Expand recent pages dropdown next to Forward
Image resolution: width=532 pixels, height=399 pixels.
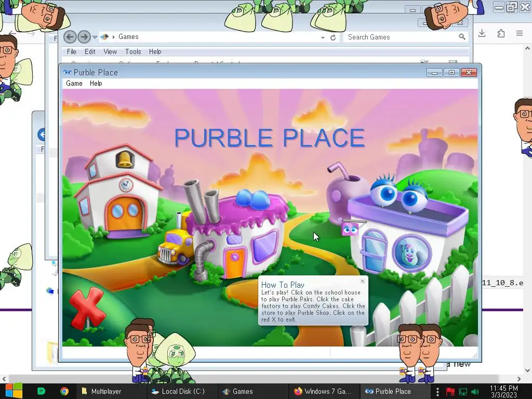[95, 37]
